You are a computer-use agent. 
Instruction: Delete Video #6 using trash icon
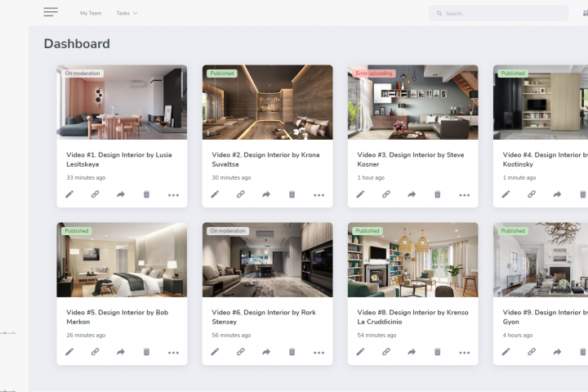pos(292,352)
